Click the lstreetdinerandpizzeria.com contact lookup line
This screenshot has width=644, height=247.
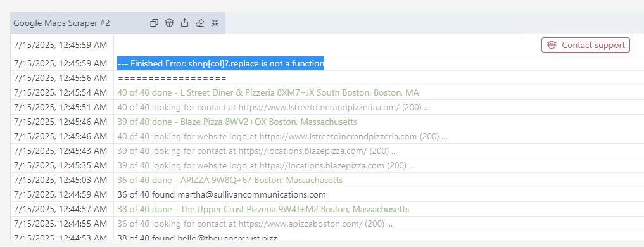[x=274, y=108]
